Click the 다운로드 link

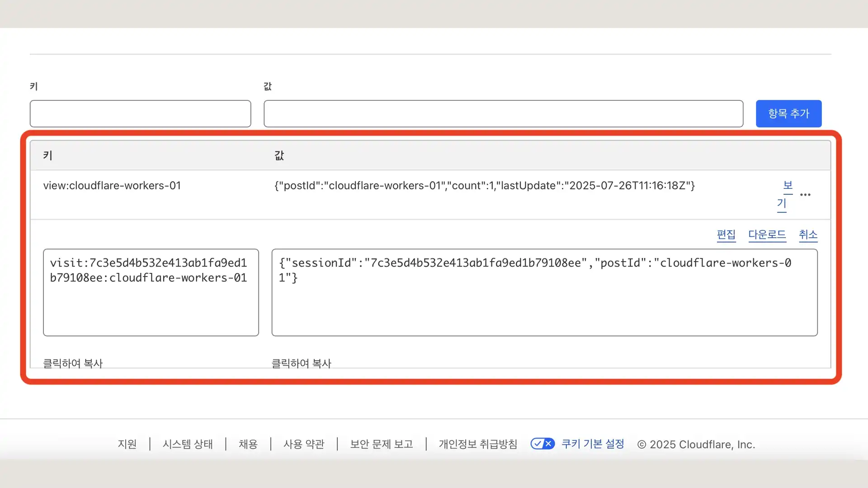pos(767,235)
